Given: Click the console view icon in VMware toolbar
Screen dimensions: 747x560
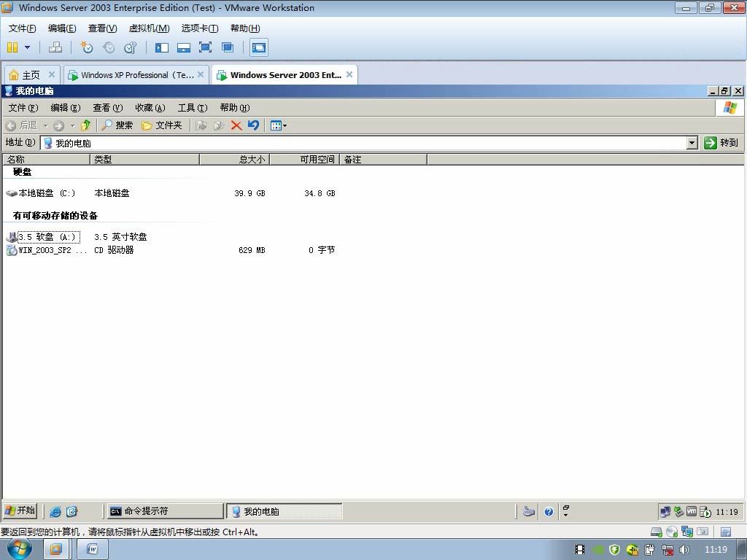Looking at the screenshot, I should click(x=259, y=47).
